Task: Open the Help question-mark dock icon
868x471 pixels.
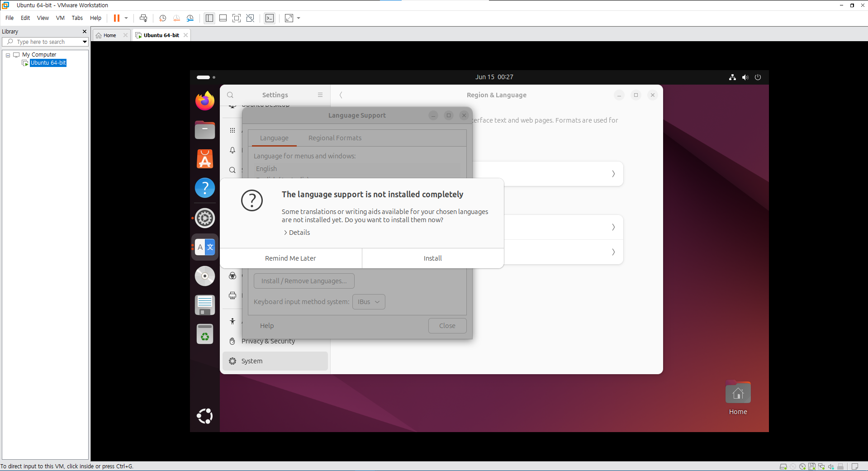Action: pos(205,188)
